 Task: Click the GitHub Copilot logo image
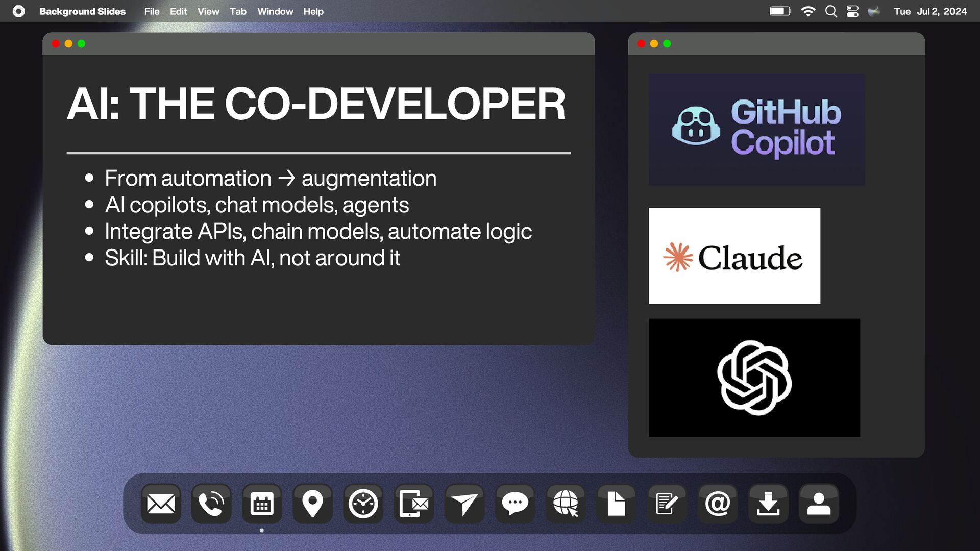[x=756, y=130]
